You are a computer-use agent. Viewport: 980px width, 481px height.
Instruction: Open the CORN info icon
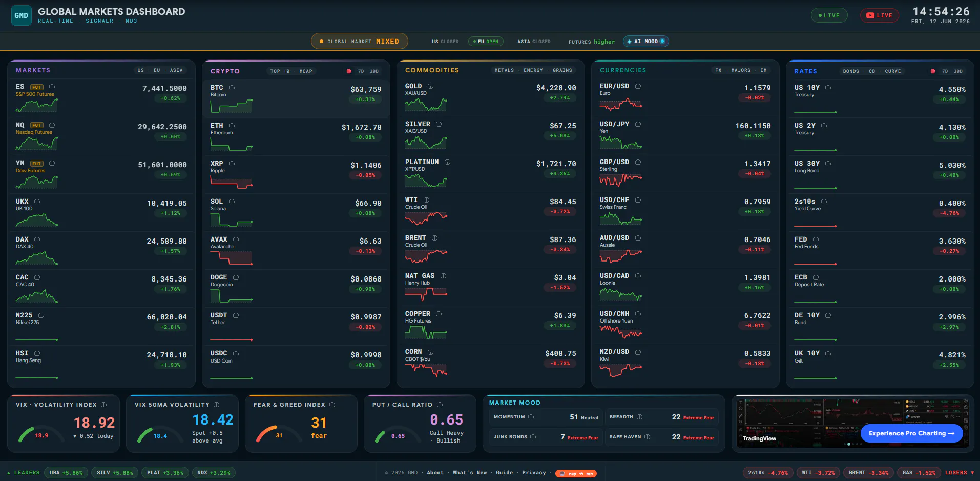pos(430,352)
